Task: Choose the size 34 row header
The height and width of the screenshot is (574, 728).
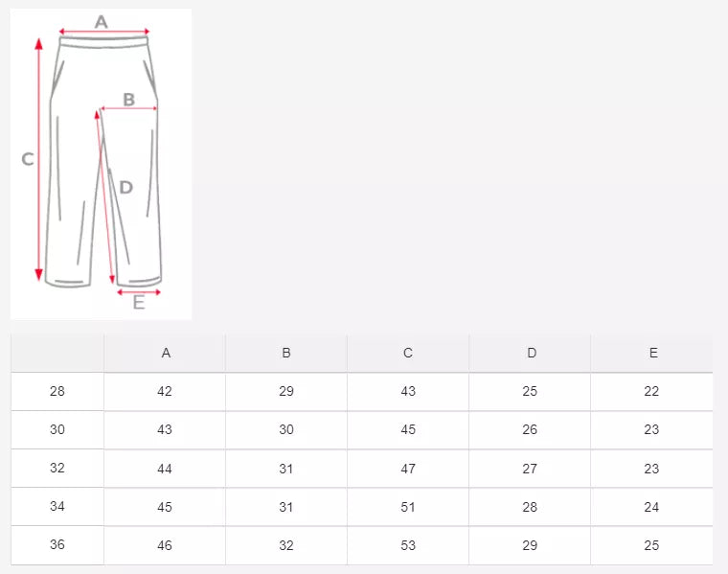Action: (57, 506)
